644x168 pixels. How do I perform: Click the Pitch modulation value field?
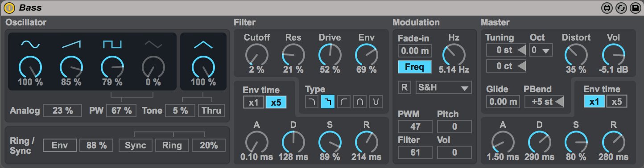click(454, 127)
